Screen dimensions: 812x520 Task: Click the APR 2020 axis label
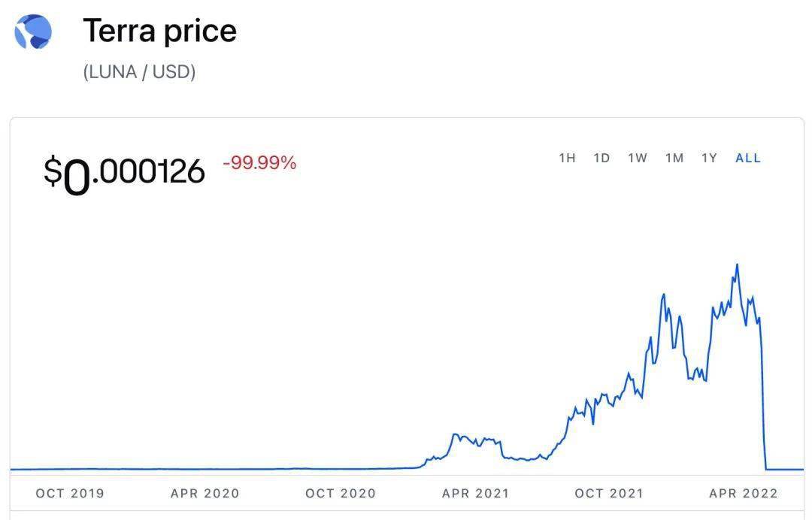pos(205,493)
